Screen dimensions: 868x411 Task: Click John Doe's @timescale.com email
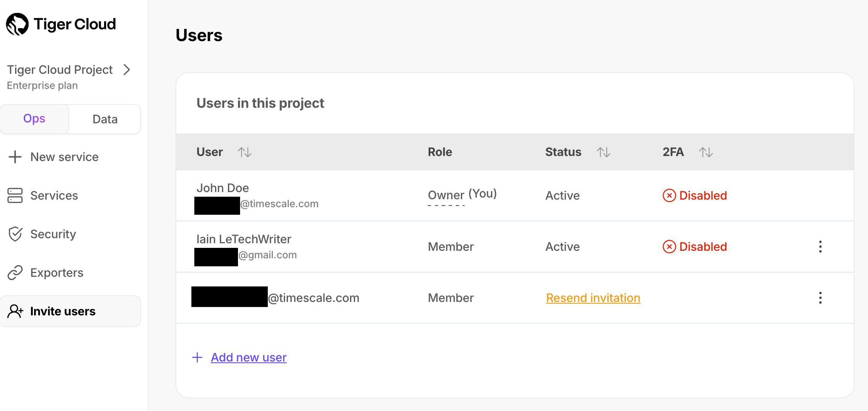[x=279, y=204]
